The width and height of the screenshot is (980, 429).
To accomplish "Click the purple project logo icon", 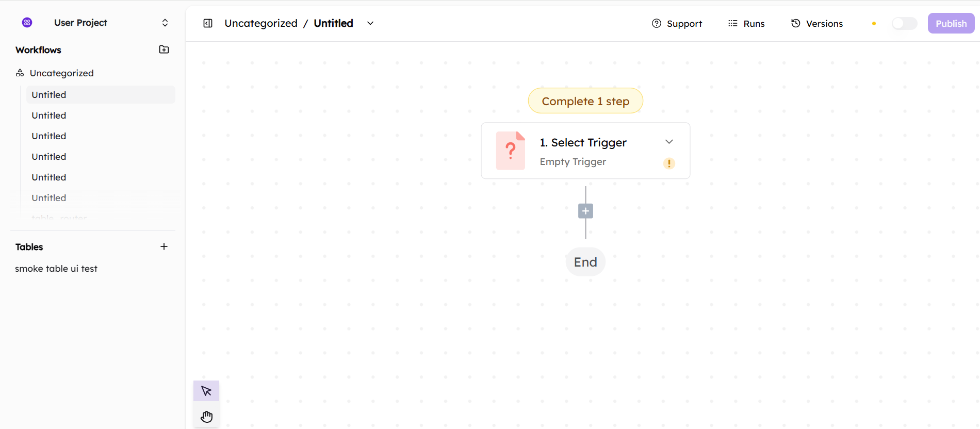I will pos(27,22).
